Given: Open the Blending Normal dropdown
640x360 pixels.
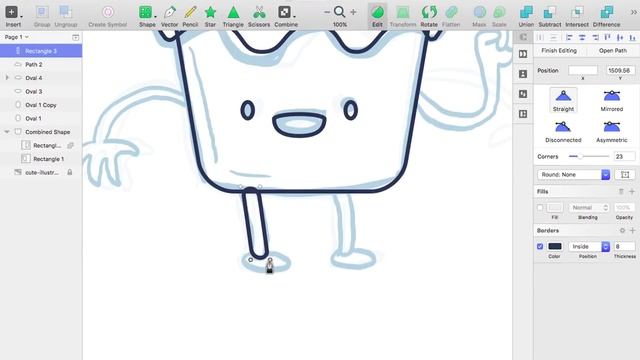Looking at the screenshot, I should (588, 208).
